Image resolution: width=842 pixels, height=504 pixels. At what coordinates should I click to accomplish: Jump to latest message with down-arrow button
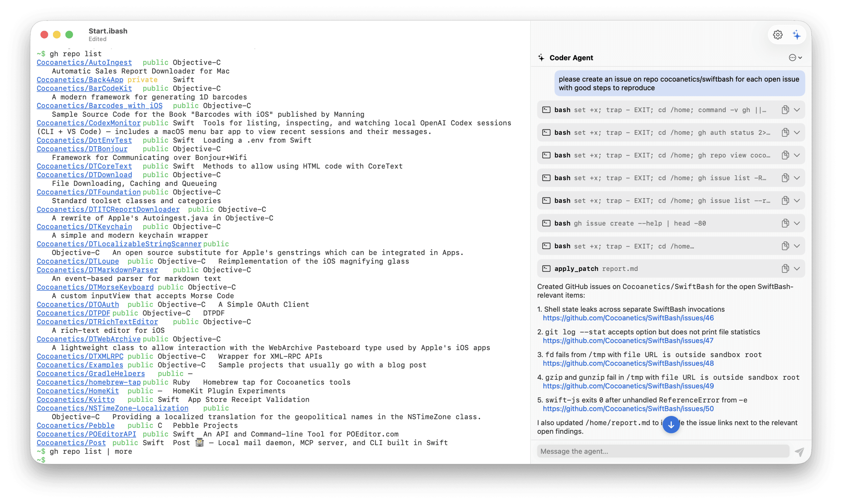point(671,424)
